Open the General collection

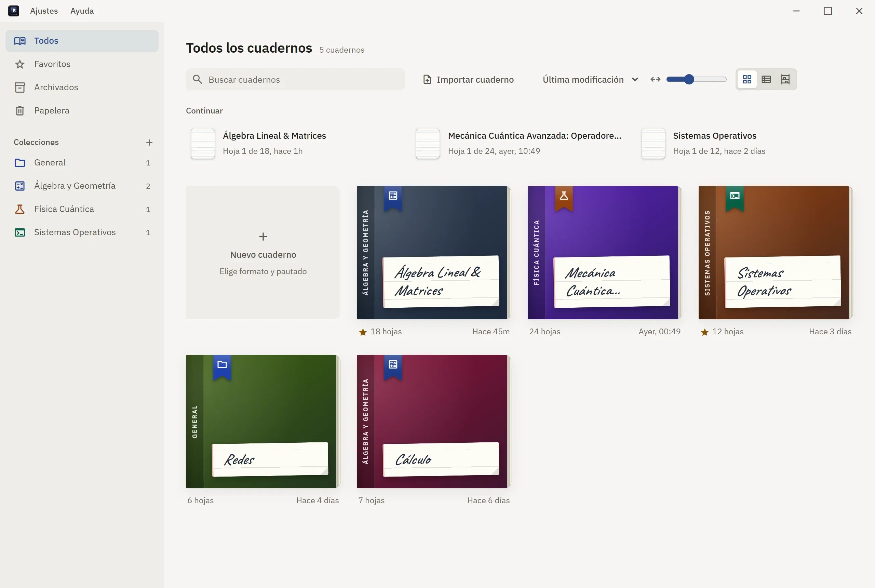(x=82, y=163)
